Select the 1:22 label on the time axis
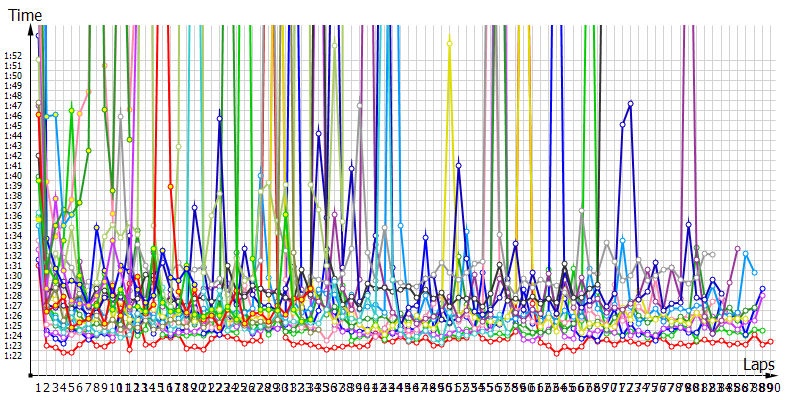 13,355
